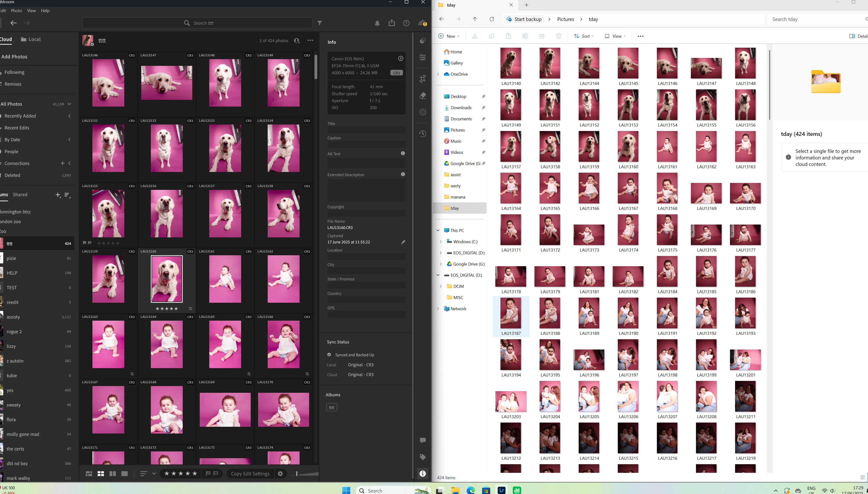Select the Crop and Rotate tool
868x494 pixels.
[x=422, y=79]
